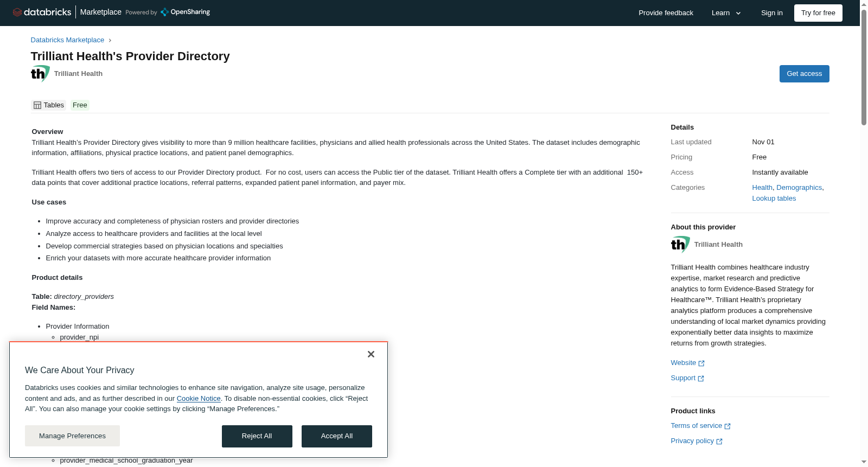
Task: Click the 'Use cases' heading
Action: 49,202
